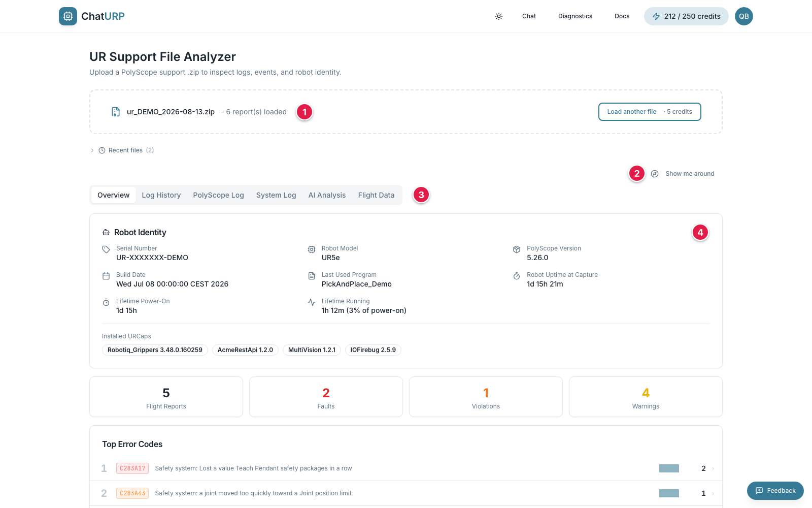
Task: Click the clock icon beside Recent files
Action: pyautogui.click(x=102, y=150)
